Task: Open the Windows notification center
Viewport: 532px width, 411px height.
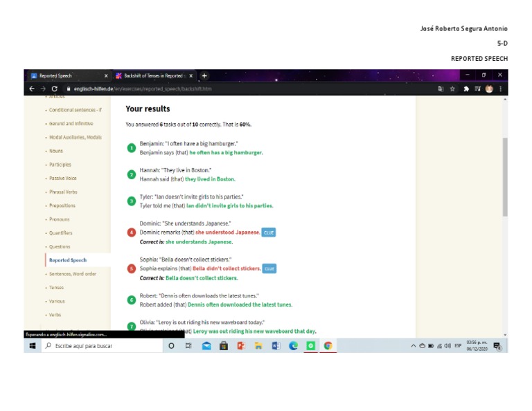Action: coord(497,346)
